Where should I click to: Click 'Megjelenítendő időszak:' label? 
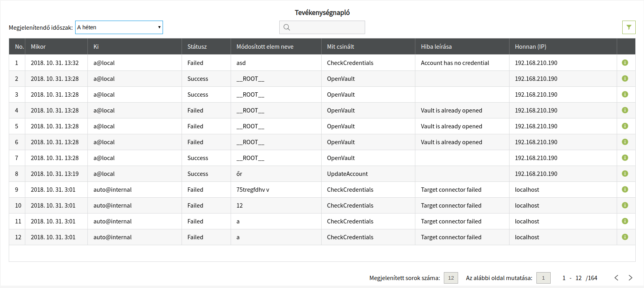[41, 28]
